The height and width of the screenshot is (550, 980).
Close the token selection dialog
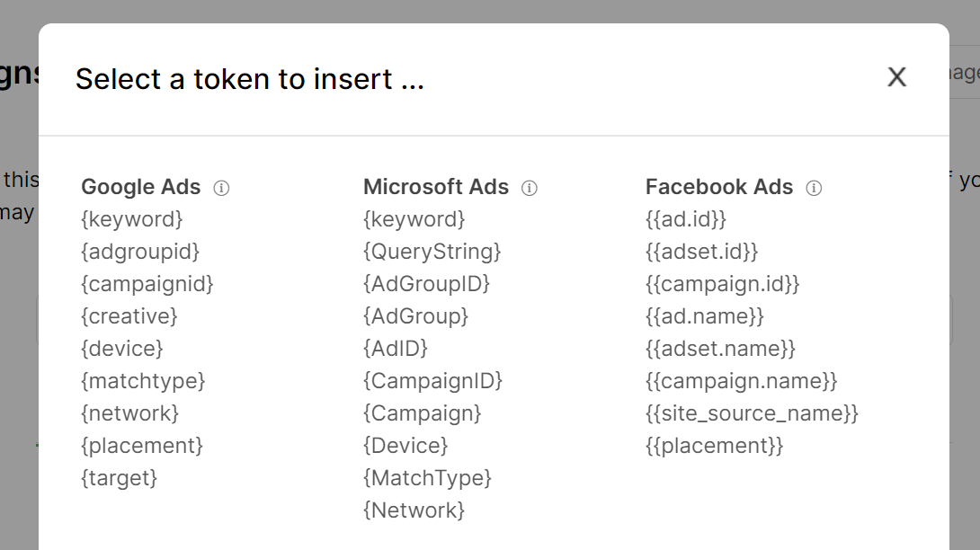[896, 77]
